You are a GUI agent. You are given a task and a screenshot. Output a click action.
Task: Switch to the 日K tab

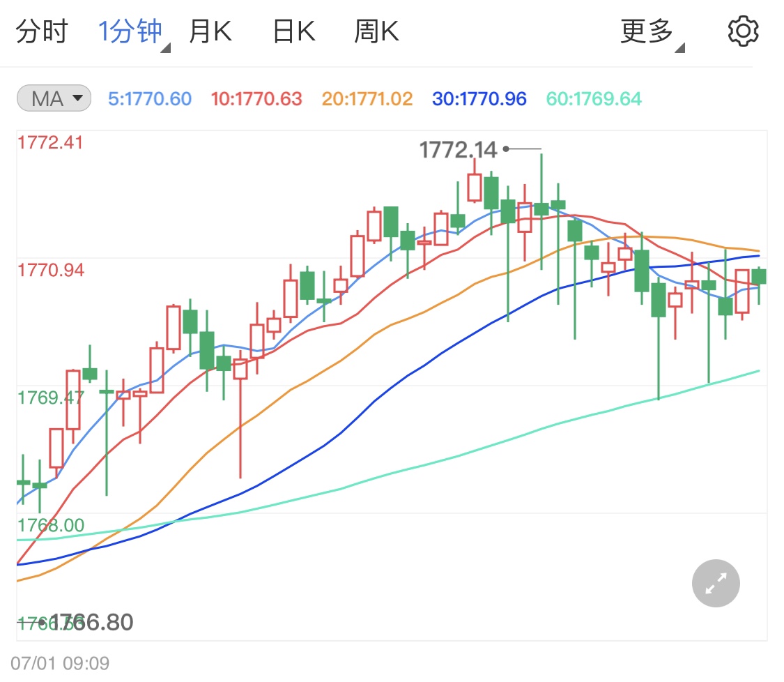(x=294, y=31)
